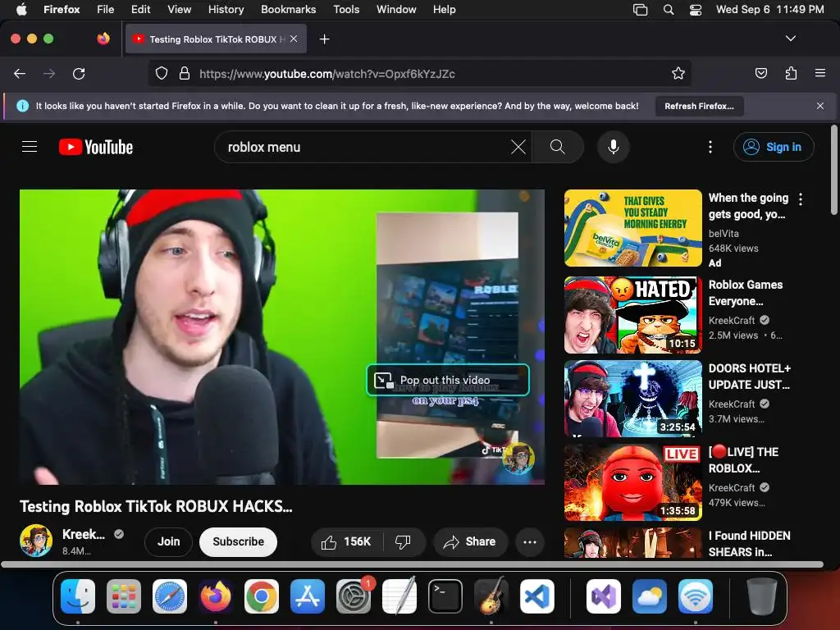Close the Testing Roblox TikTok tab
This screenshot has height=630, width=840.
coord(294,39)
